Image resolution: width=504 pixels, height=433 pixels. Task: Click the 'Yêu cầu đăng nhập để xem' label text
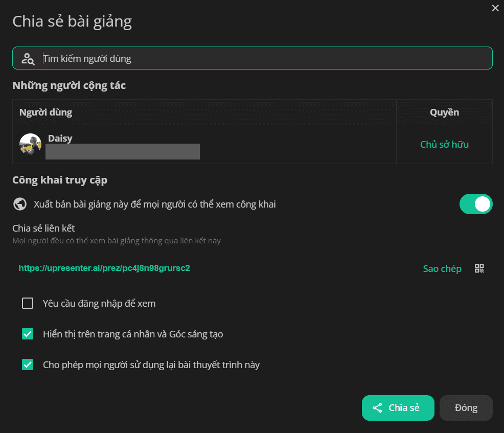point(99,304)
